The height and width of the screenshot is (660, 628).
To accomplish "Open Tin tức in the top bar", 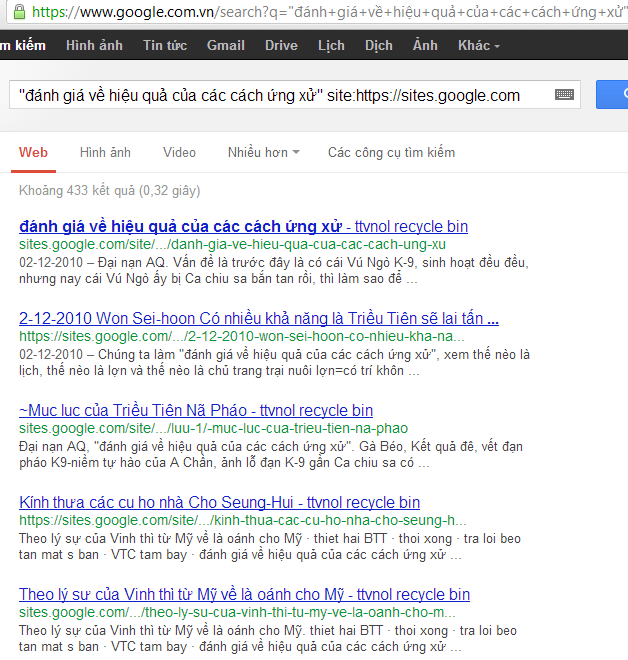I will [x=165, y=45].
